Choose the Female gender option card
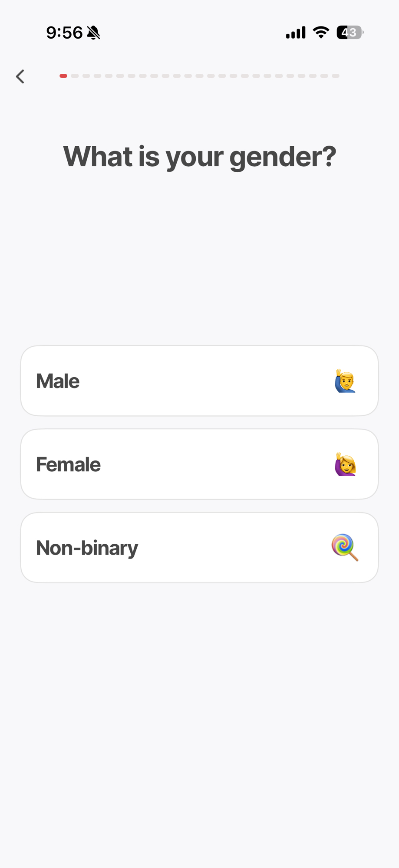The width and height of the screenshot is (399, 868). pos(199,464)
